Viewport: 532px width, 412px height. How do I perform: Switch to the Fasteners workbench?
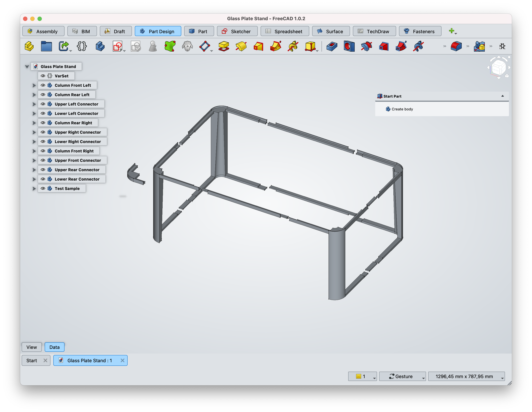[x=420, y=31]
